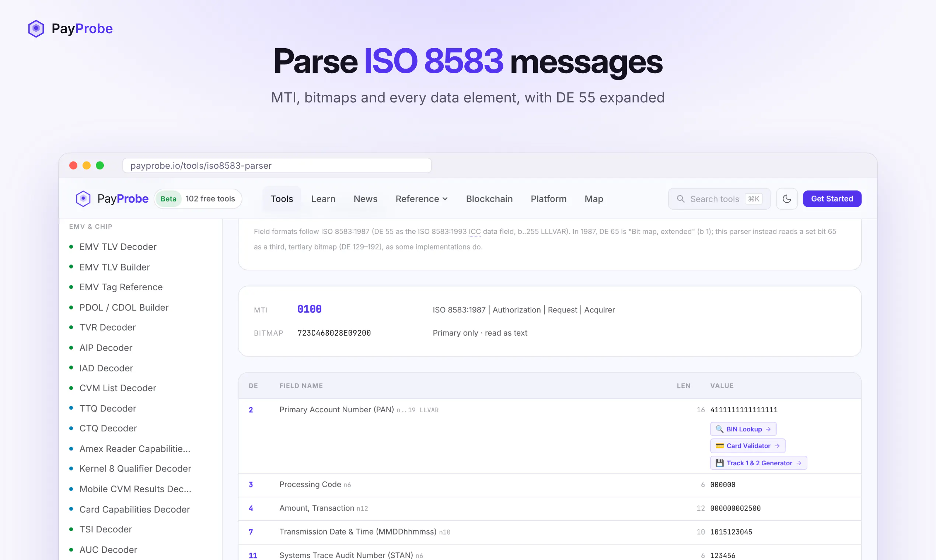The height and width of the screenshot is (560, 936).
Task: Open EMV Tag Reference in sidebar
Action: click(x=121, y=287)
